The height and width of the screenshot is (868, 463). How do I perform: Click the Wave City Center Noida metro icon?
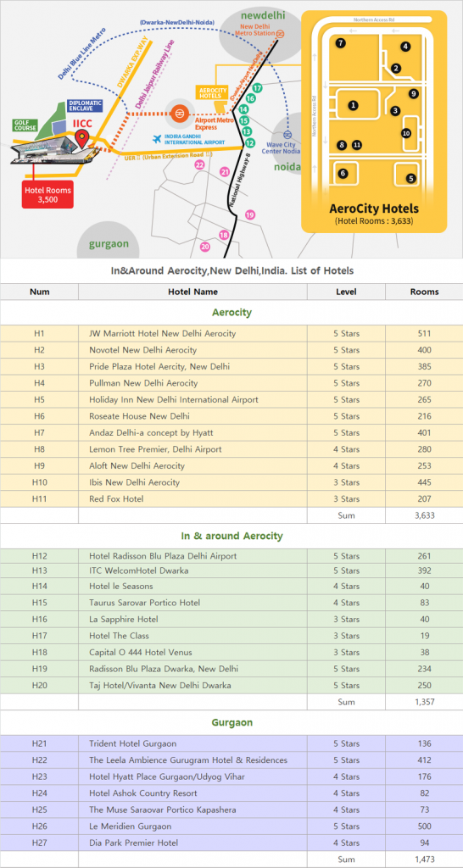point(287,135)
